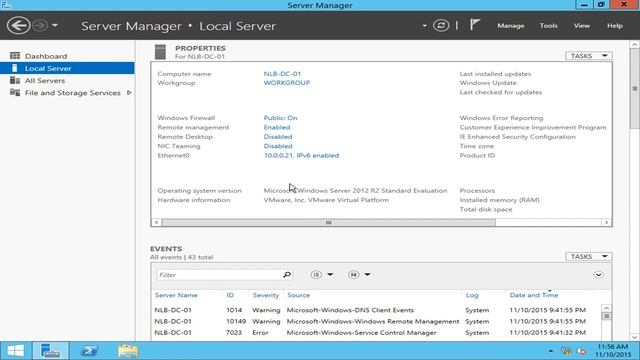This screenshot has height=360, width=640.
Task: Click Remote Desktop Disabled link
Action: click(x=278, y=137)
